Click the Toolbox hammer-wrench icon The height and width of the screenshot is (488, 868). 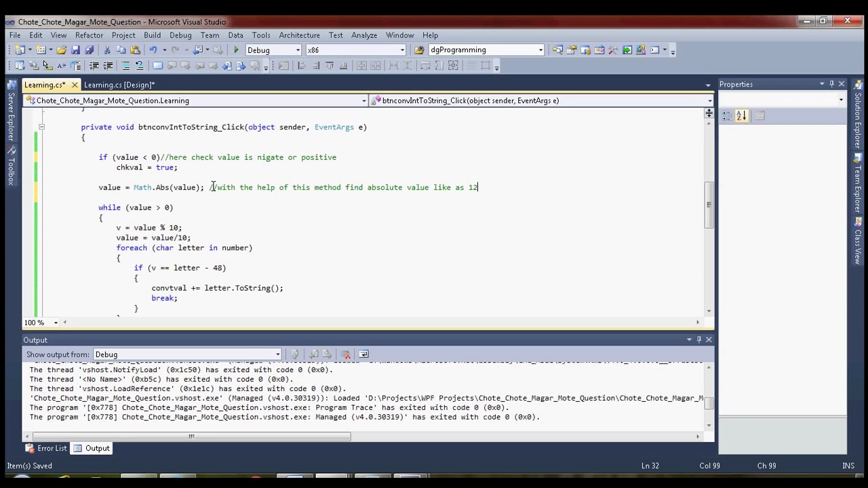point(614,49)
